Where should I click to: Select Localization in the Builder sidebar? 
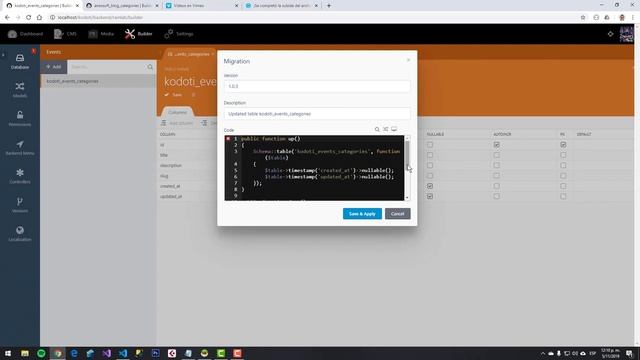(x=20, y=233)
